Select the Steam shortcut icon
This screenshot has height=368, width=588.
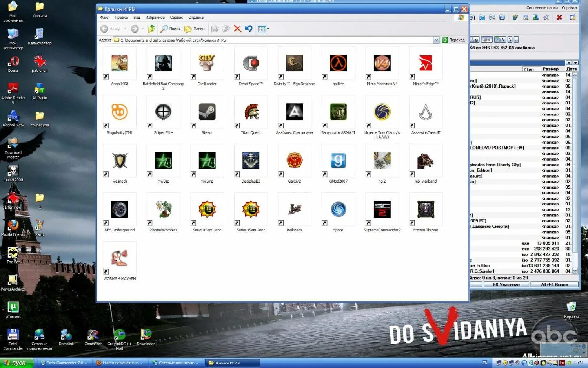207,112
